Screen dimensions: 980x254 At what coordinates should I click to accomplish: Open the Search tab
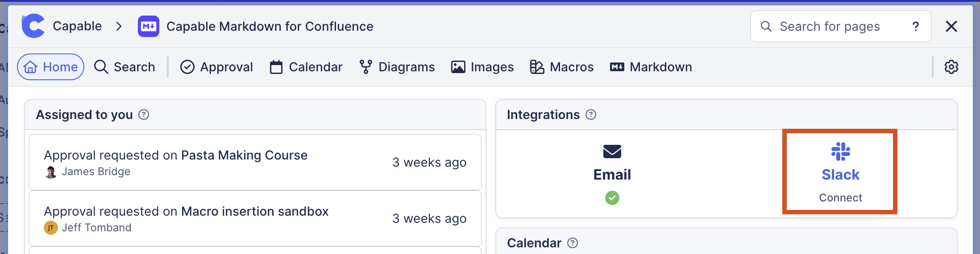pyautogui.click(x=125, y=67)
